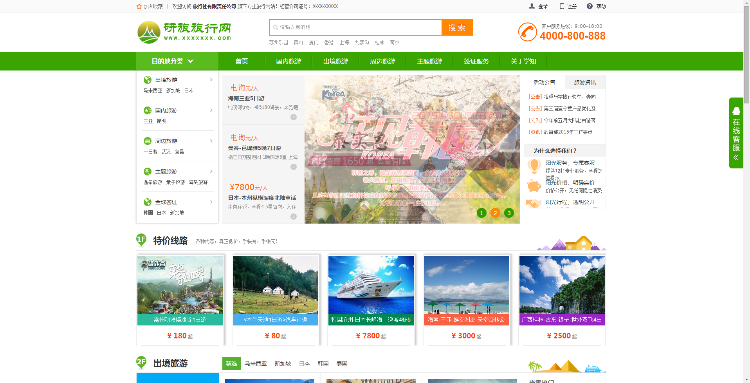750x383 pixels.
Task: Switch to the 旅游公告 tab in the right panel
Action: coord(544,82)
